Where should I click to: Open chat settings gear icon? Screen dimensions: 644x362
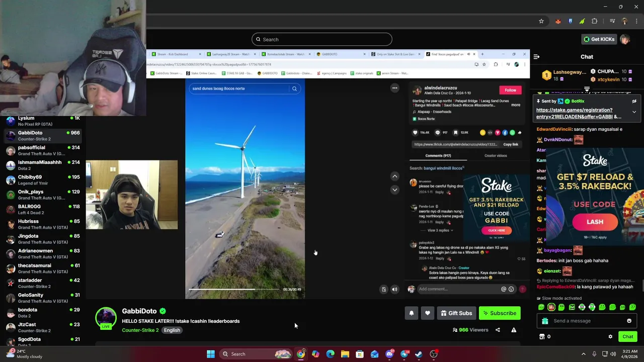click(x=610, y=337)
